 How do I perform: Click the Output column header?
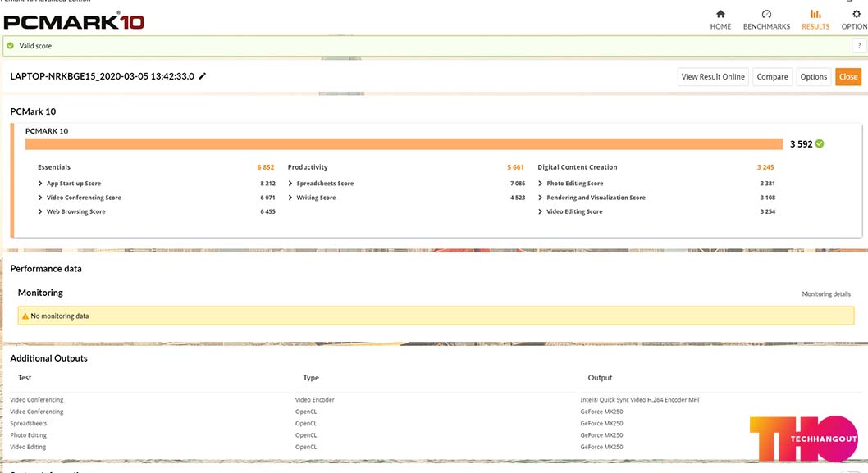coord(600,378)
